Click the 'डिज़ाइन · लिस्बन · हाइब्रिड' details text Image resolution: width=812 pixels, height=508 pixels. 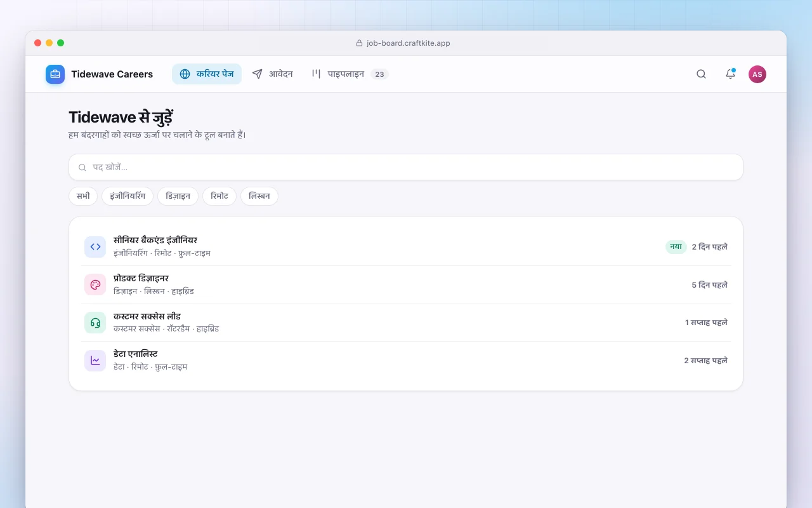[x=154, y=291]
